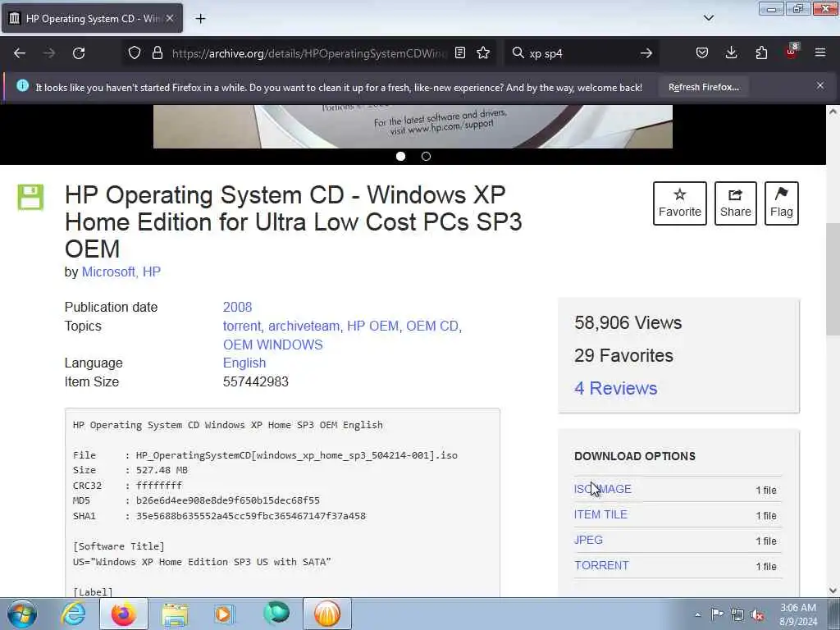
Task: Click the green floppy software icon
Action: point(30,197)
